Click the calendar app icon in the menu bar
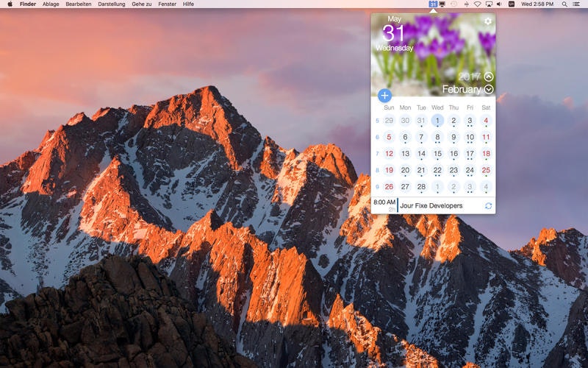 pyautogui.click(x=433, y=4)
